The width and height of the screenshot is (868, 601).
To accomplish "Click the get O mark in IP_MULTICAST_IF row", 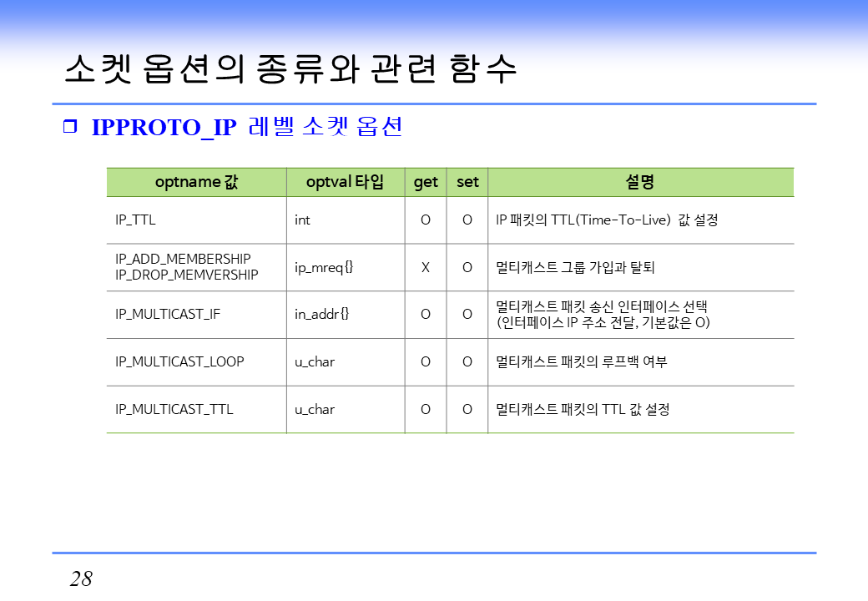I will click(x=426, y=314).
